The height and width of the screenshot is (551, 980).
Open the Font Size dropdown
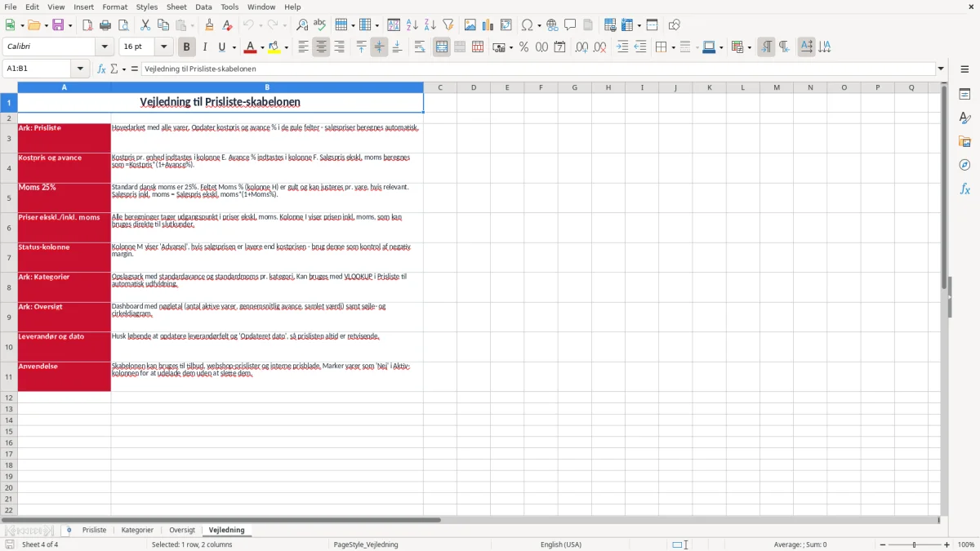pyautogui.click(x=163, y=47)
